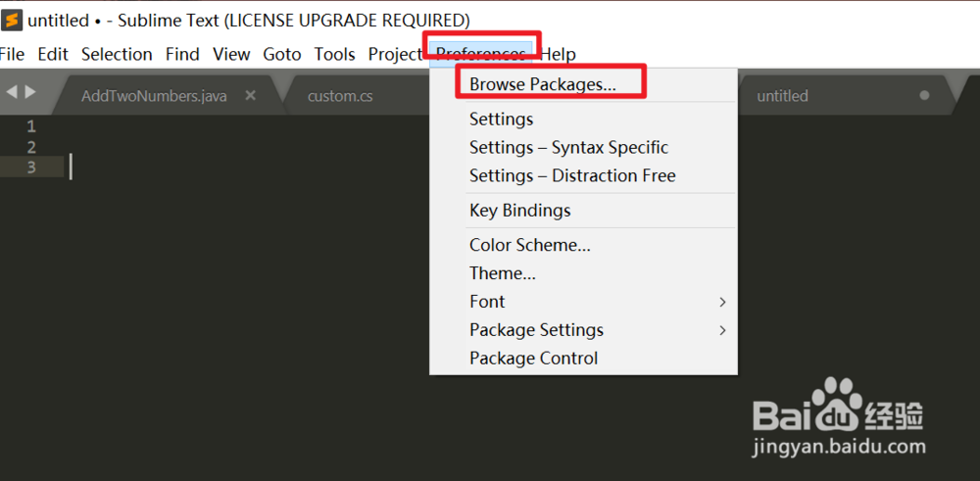
Task: Switch to the custom.cs tab
Action: point(339,96)
